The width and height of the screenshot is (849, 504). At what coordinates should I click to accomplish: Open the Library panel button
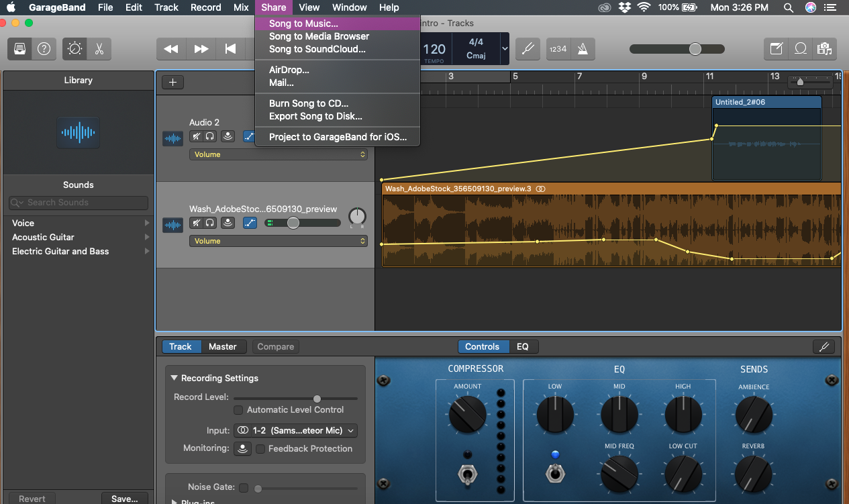click(20, 49)
